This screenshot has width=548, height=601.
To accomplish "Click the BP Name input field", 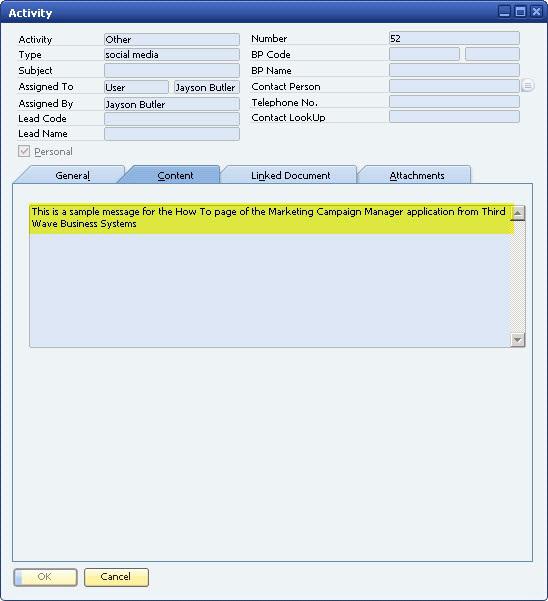I will coord(454,70).
